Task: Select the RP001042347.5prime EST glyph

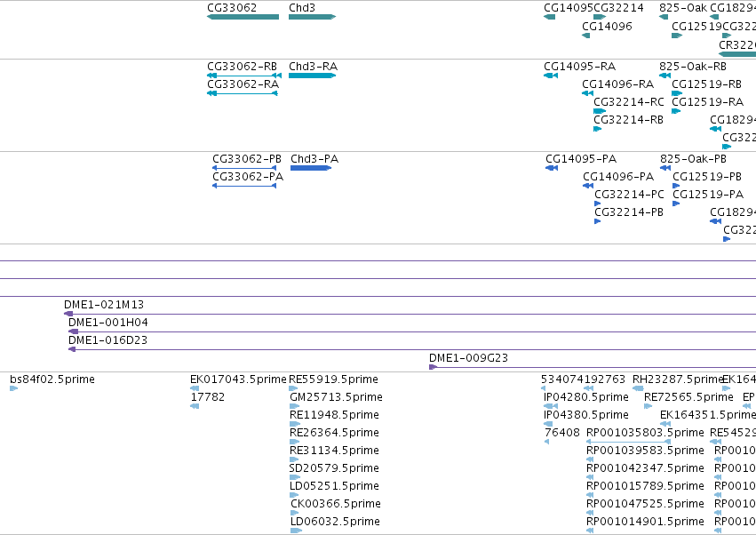Action: (590, 477)
